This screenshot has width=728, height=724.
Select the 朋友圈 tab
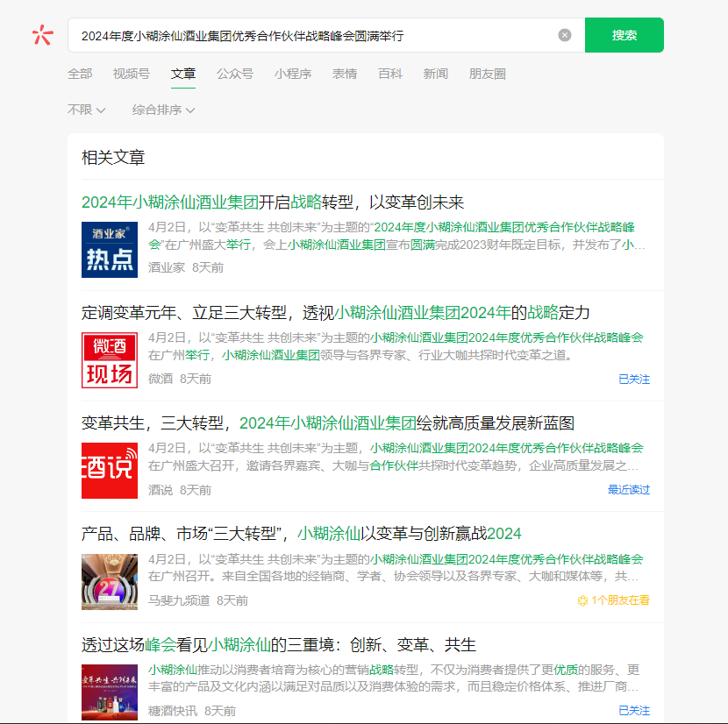(487, 74)
